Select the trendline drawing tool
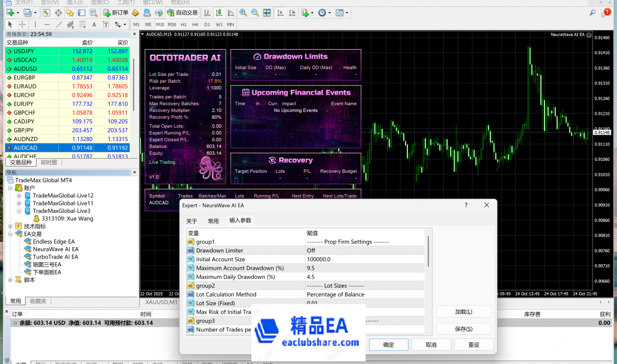The image size is (617, 364). coord(59,25)
